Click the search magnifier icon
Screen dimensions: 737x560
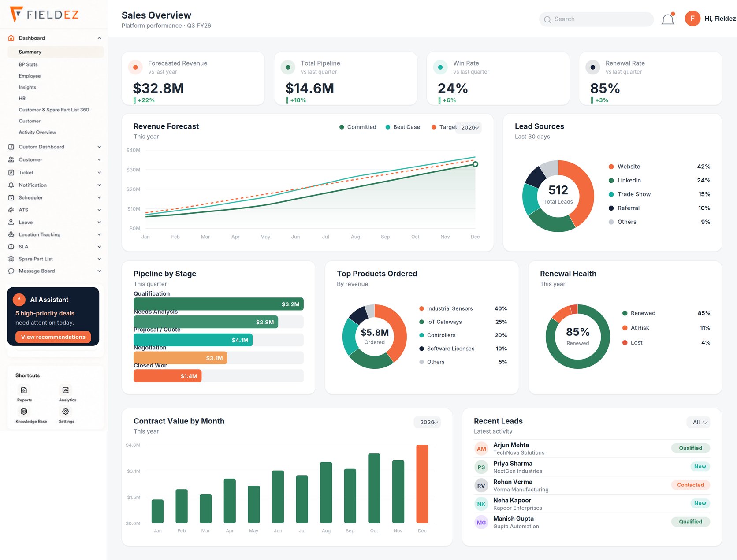[547, 19]
